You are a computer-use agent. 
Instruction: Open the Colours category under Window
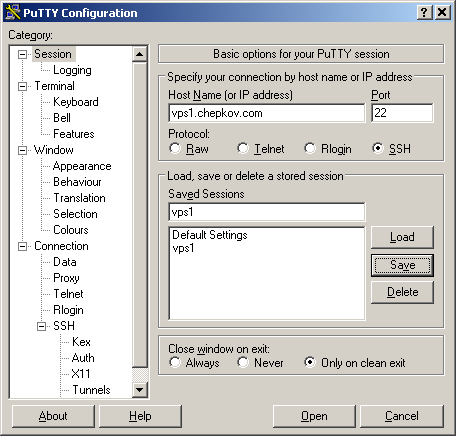click(x=71, y=230)
